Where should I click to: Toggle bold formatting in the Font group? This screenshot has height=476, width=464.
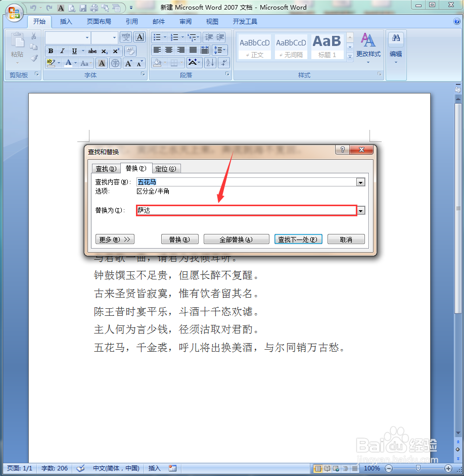point(51,51)
